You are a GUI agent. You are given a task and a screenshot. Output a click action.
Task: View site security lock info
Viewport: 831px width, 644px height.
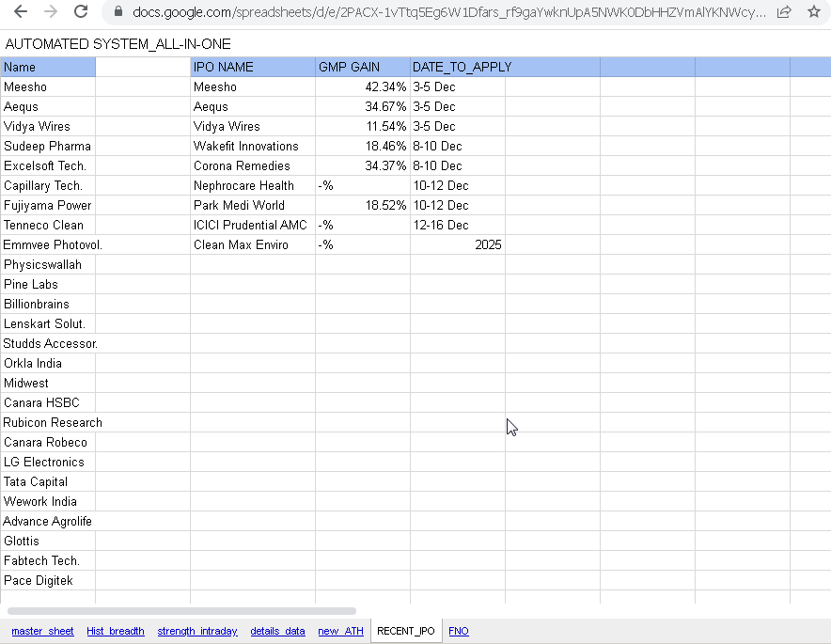(x=118, y=11)
